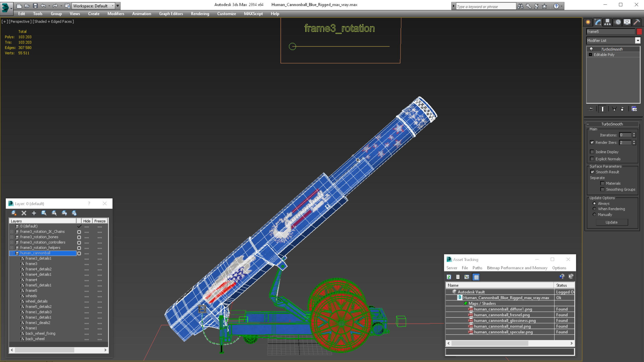Open the Rendering menu
The image size is (644, 362).
click(200, 14)
